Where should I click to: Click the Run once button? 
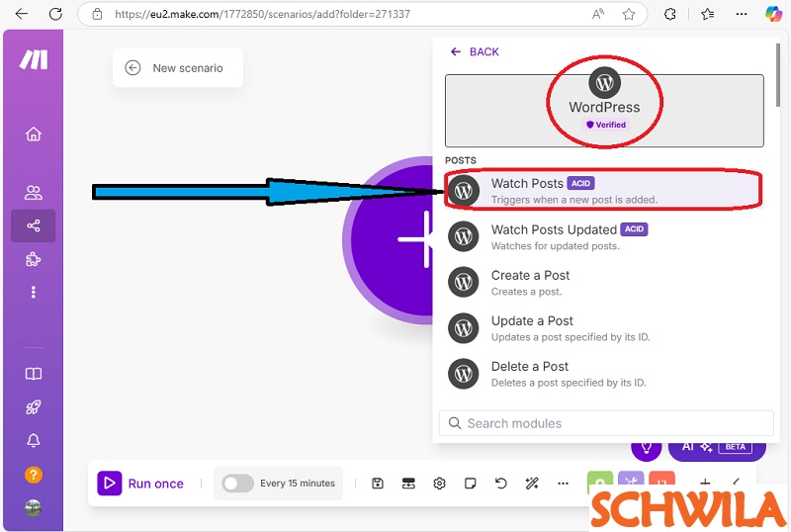[140, 484]
